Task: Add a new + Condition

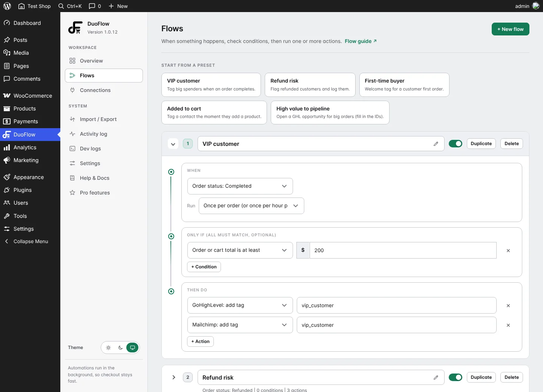Action: click(204, 267)
